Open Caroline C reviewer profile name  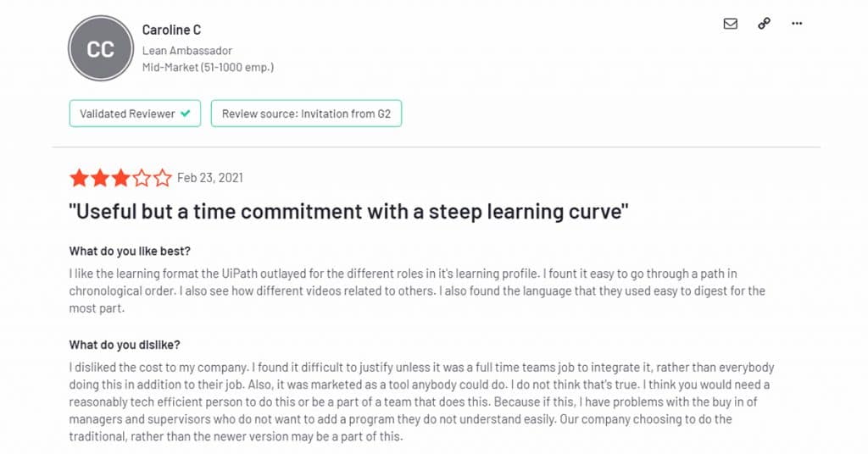tap(171, 30)
